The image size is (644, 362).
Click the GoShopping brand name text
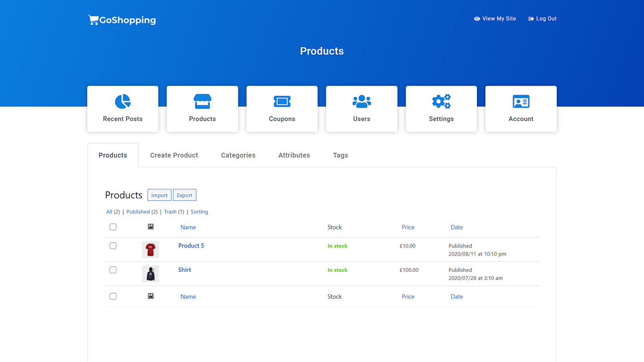(127, 20)
